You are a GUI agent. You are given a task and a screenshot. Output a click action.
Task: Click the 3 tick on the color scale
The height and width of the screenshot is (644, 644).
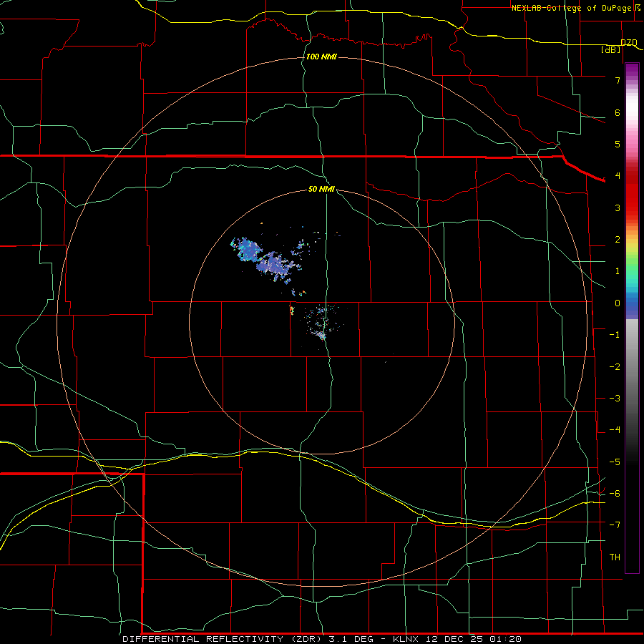point(618,208)
